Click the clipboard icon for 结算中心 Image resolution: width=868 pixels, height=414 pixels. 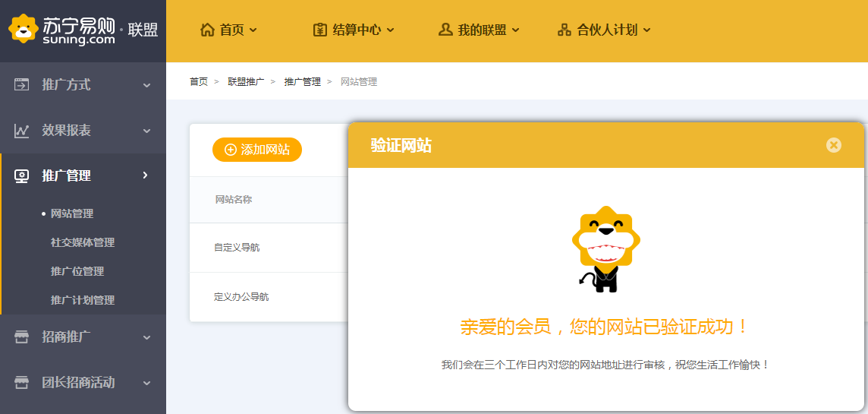[x=320, y=30]
